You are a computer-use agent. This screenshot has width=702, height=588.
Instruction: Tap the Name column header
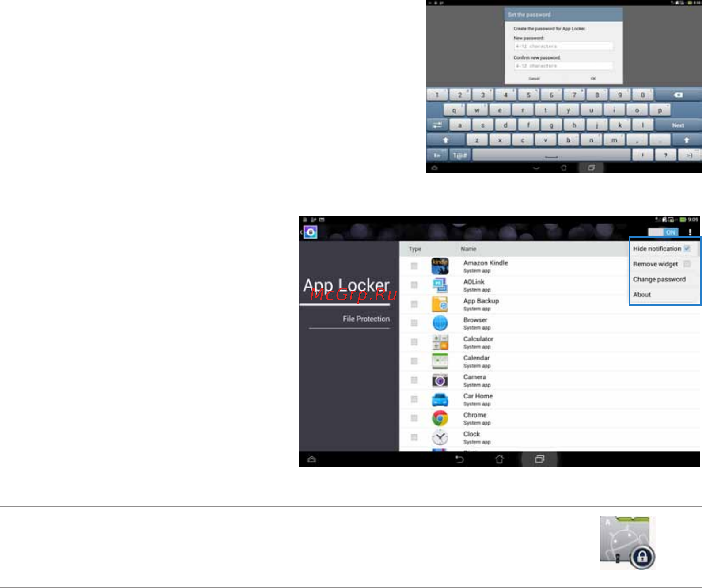tap(468, 249)
